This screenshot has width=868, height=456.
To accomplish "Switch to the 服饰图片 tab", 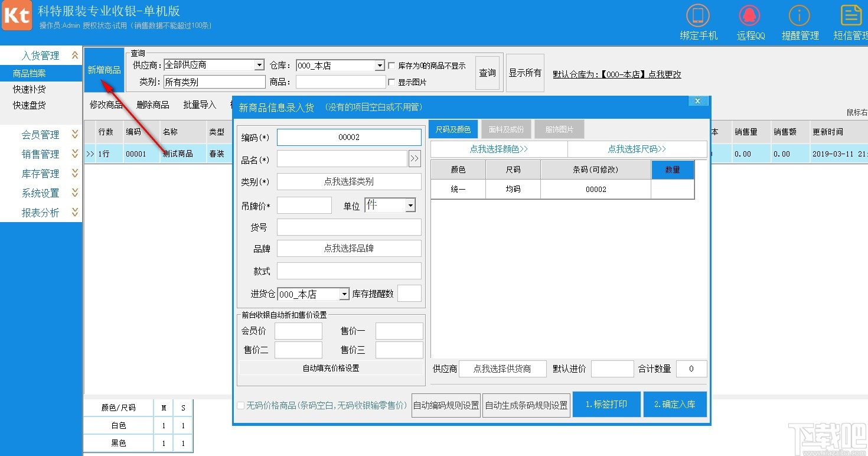I will [559, 129].
